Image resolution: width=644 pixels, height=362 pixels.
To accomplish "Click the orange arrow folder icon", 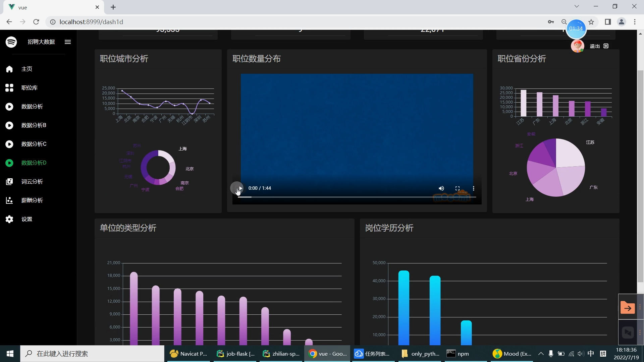I will (x=627, y=307).
